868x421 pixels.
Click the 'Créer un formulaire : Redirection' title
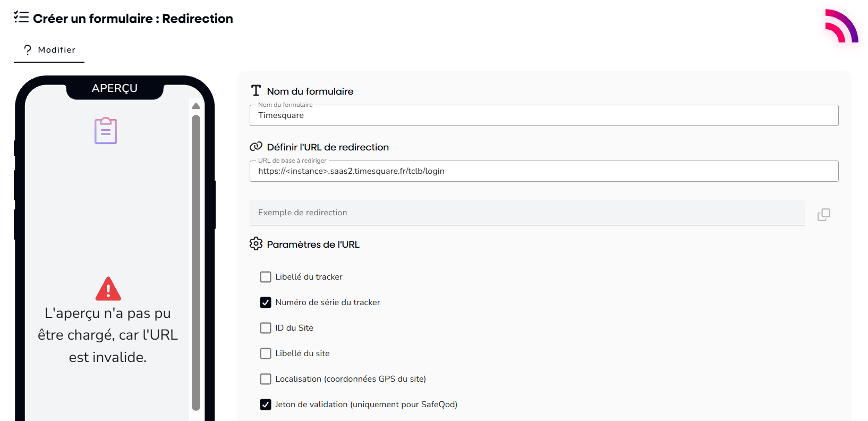133,19
